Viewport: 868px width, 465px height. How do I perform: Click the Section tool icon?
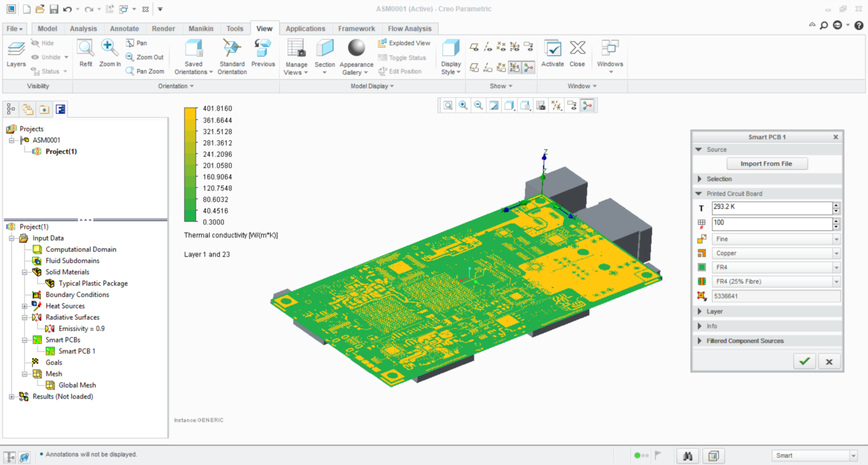click(324, 51)
